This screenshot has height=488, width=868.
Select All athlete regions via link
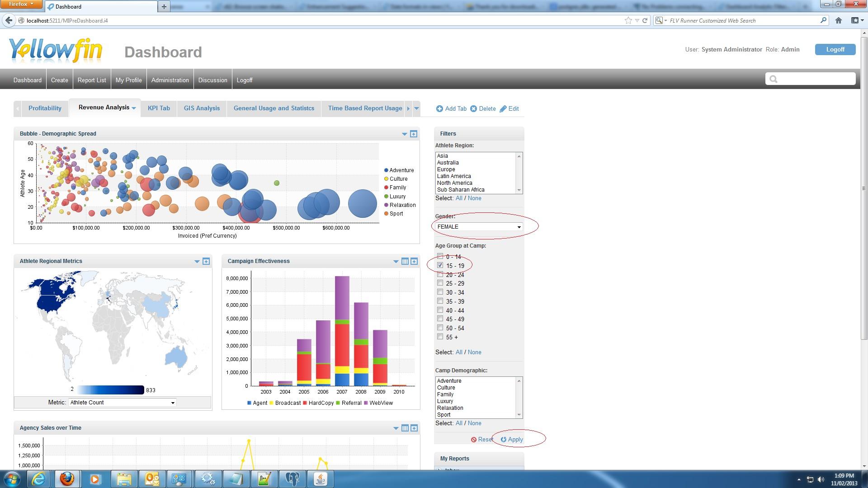459,198
